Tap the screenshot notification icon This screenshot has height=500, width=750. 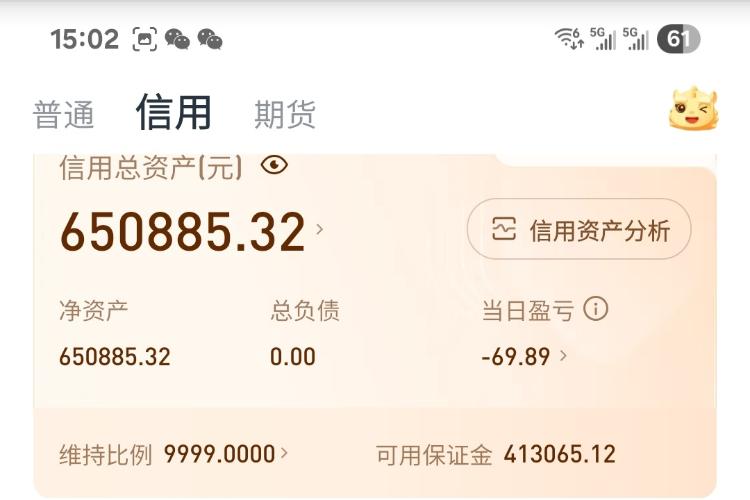(144, 39)
